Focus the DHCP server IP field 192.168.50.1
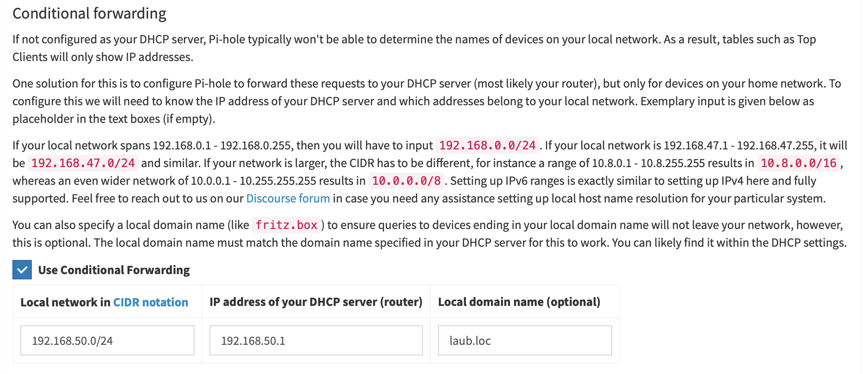The width and height of the screenshot is (868, 374). click(316, 340)
